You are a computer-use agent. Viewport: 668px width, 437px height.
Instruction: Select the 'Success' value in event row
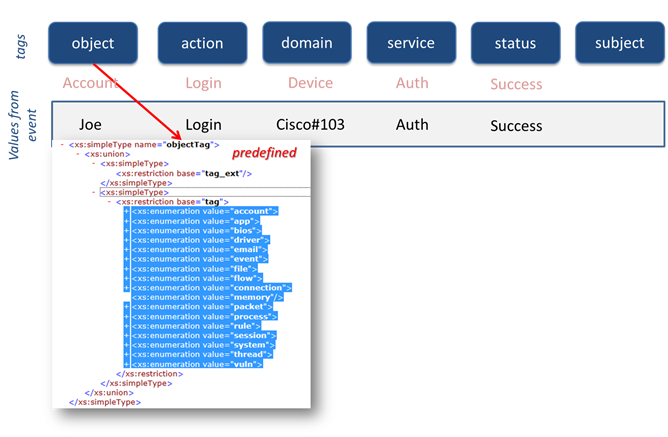tap(516, 126)
